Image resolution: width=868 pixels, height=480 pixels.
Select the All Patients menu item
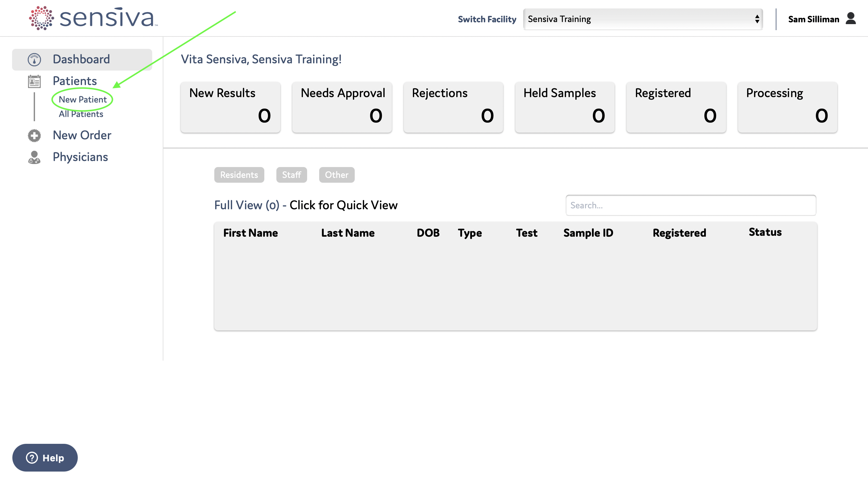[81, 114]
